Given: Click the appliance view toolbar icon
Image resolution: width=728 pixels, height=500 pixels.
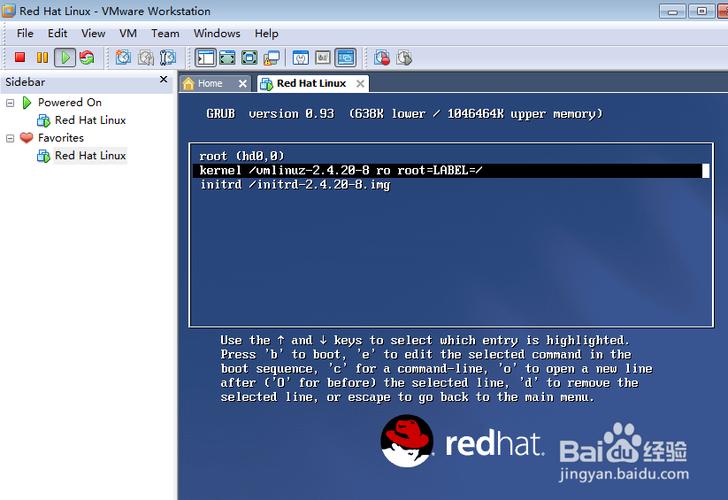Looking at the screenshot, I should pyautogui.click(x=323, y=58).
